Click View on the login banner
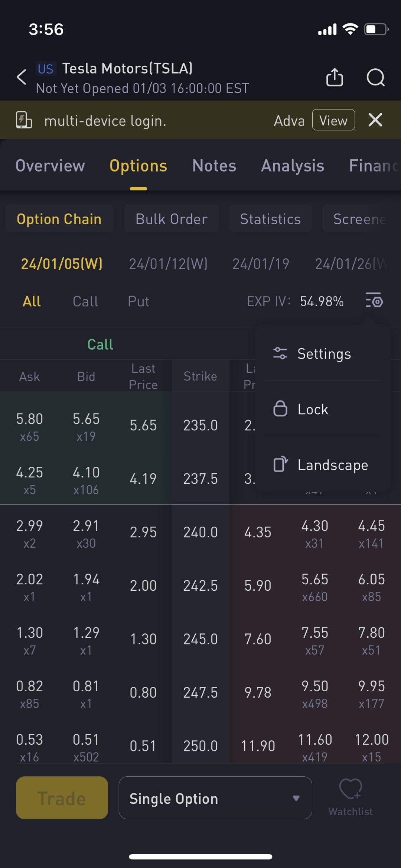 click(333, 120)
